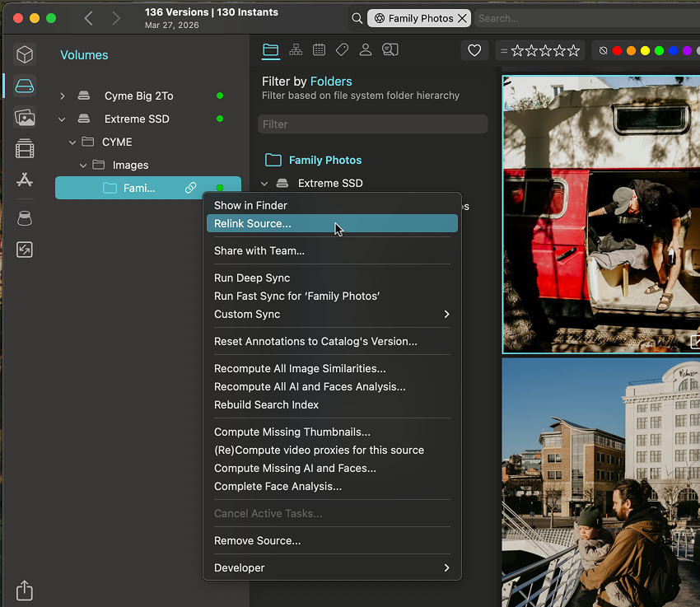Open the Catalog cube icon in sidebar

25,54
